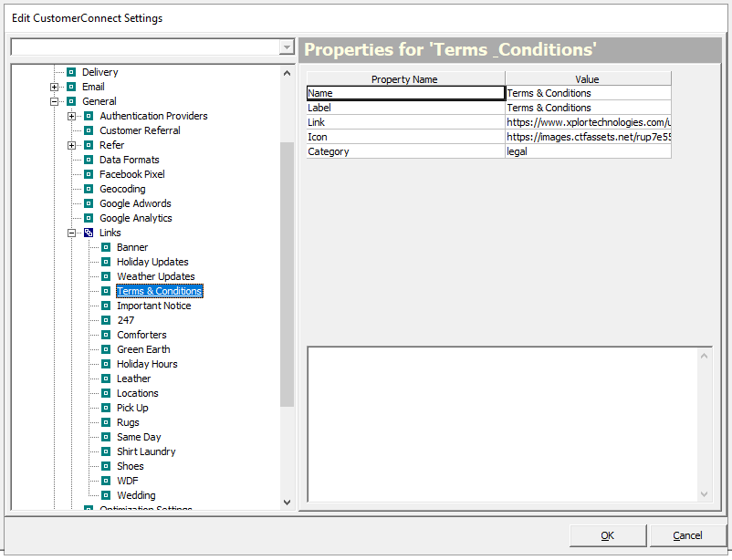Select the Rugs tree item
Screen dimensions: 732x560
tap(128, 422)
